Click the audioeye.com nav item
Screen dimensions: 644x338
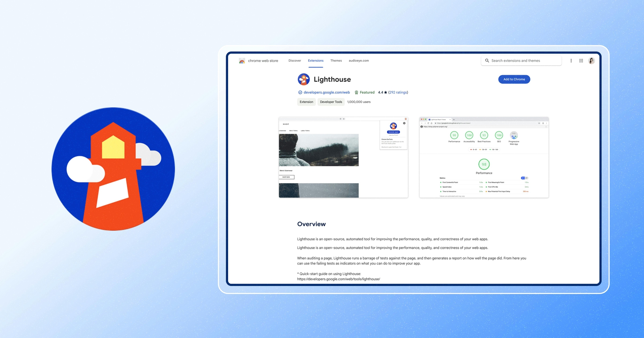pos(359,61)
